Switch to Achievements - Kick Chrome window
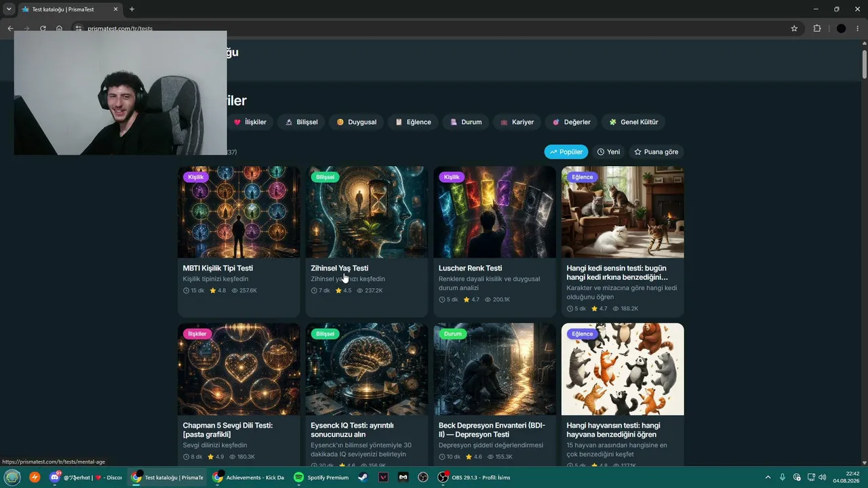 (x=248, y=477)
